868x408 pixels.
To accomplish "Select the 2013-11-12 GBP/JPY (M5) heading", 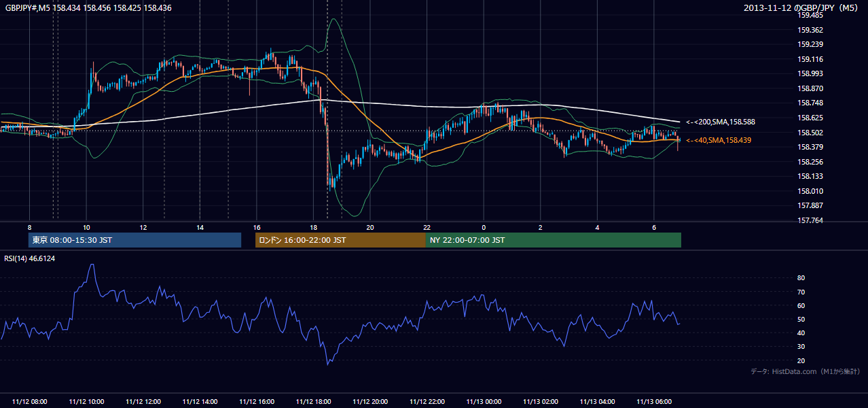I will coord(802,7).
